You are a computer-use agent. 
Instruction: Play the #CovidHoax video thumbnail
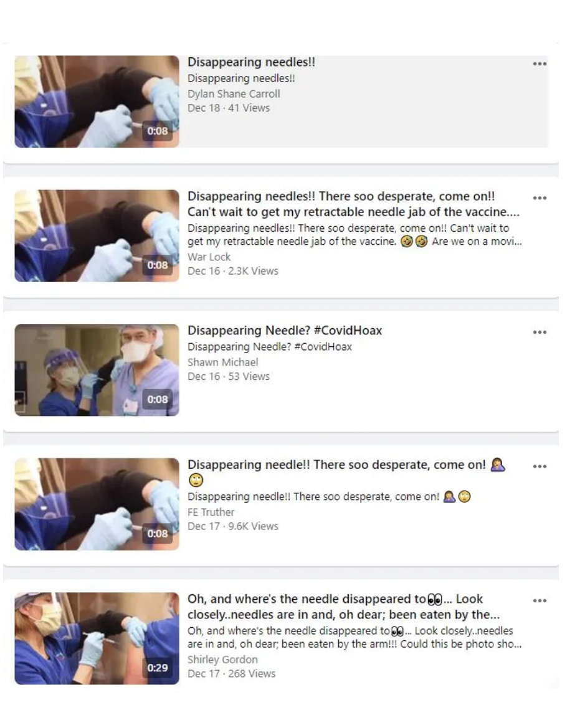click(97, 370)
